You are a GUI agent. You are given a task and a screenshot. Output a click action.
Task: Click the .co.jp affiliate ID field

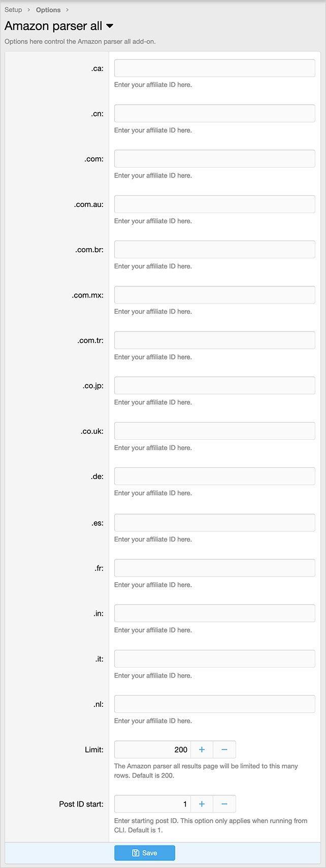(x=214, y=385)
